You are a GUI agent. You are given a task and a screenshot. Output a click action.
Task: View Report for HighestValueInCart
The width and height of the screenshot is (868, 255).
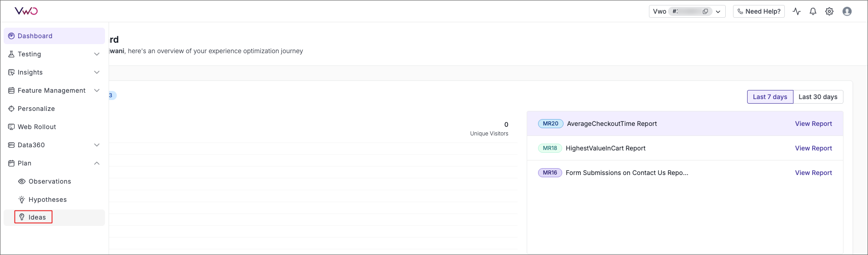pyautogui.click(x=813, y=148)
